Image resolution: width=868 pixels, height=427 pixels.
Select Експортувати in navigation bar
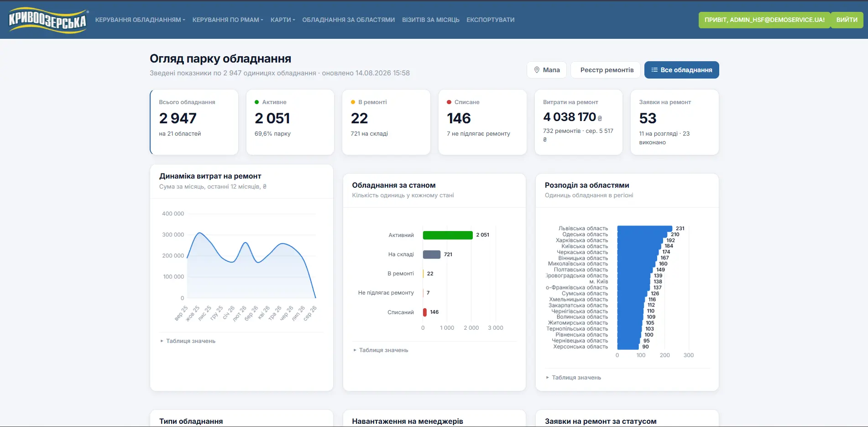(x=490, y=20)
